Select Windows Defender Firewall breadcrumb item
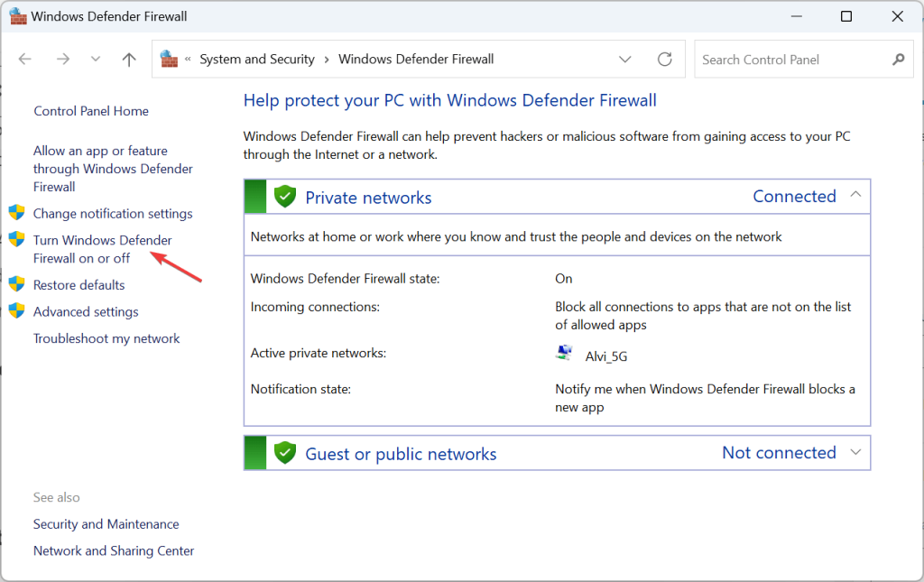This screenshot has width=924, height=582. (x=416, y=60)
